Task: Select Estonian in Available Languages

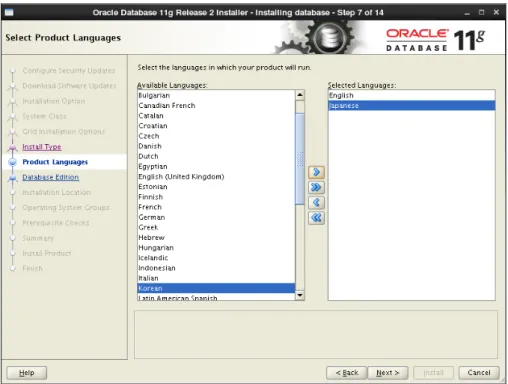Action: (x=216, y=187)
